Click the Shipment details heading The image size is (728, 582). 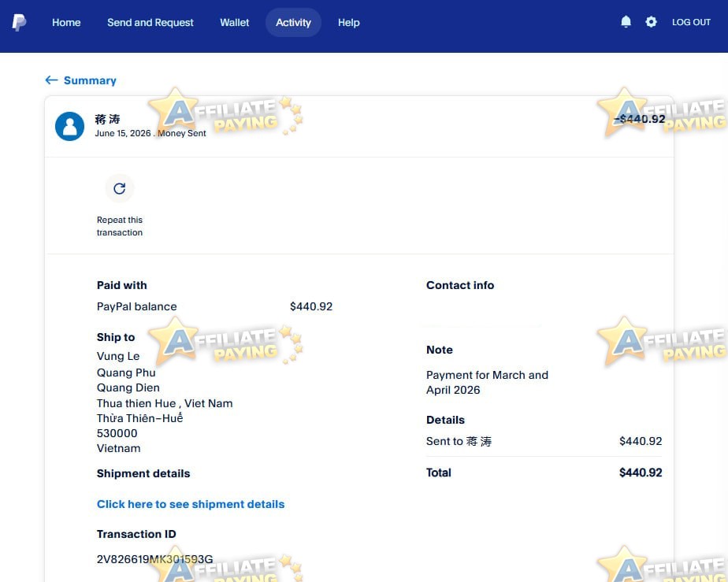(143, 473)
